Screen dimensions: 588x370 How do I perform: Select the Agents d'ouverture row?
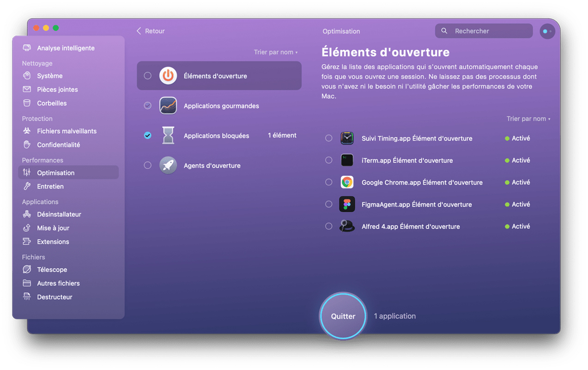pos(219,165)
